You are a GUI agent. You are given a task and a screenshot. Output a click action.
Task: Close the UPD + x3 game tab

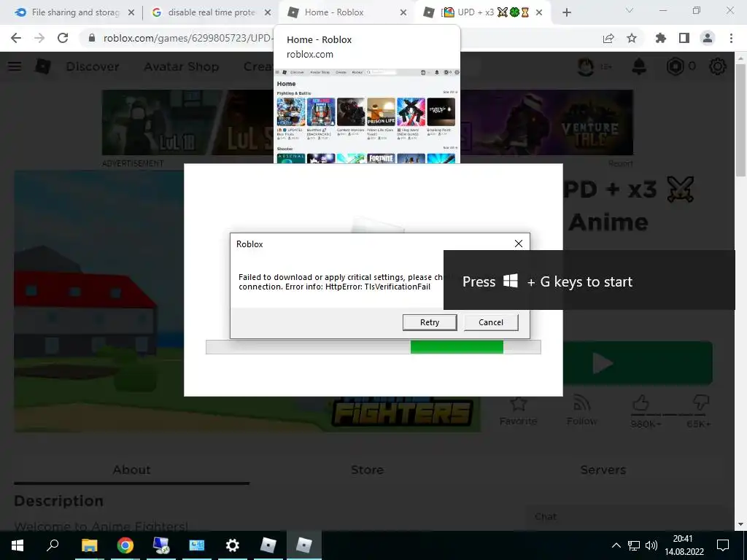[539, 12]
